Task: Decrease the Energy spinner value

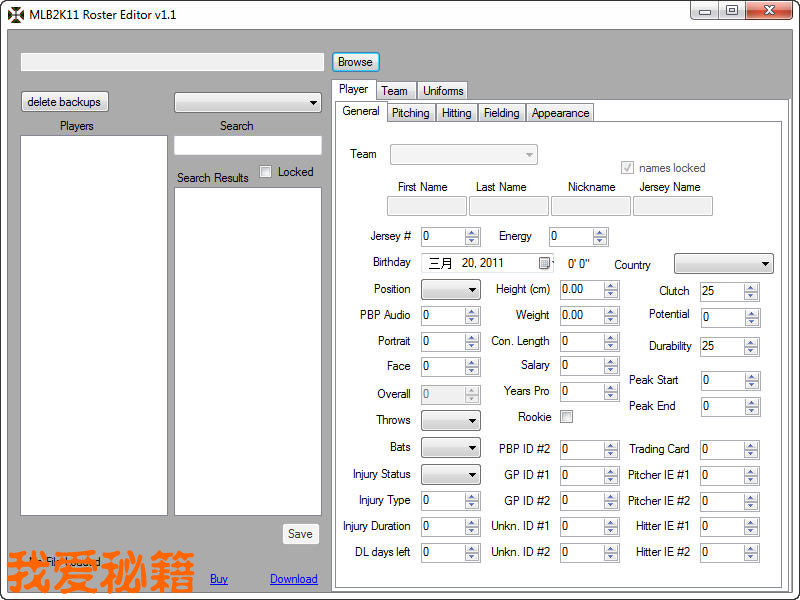Action: 600,242
